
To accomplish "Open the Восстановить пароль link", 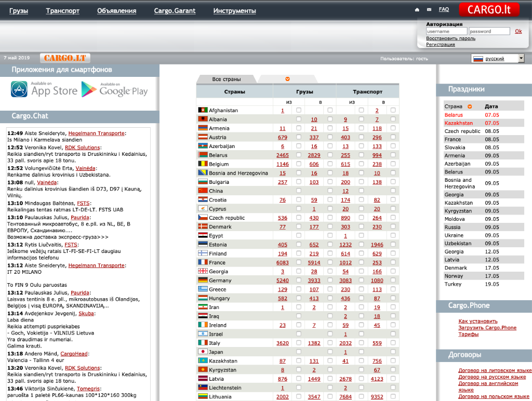I will [450, 38].
